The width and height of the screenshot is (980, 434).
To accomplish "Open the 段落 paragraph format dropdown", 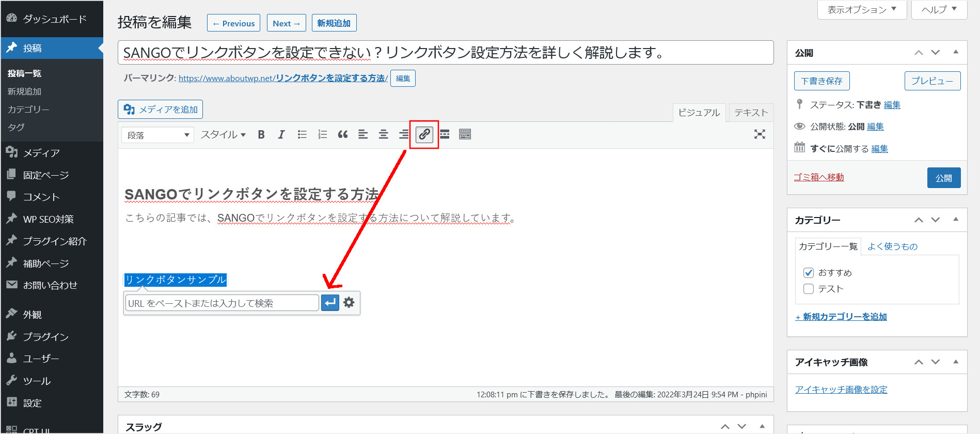I will click(x=158, y=135).
